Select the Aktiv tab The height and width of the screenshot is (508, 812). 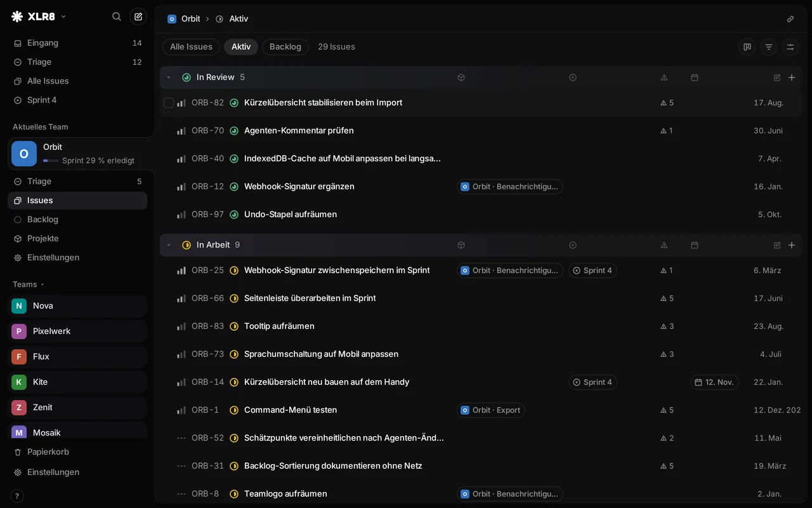click(241, 47)
